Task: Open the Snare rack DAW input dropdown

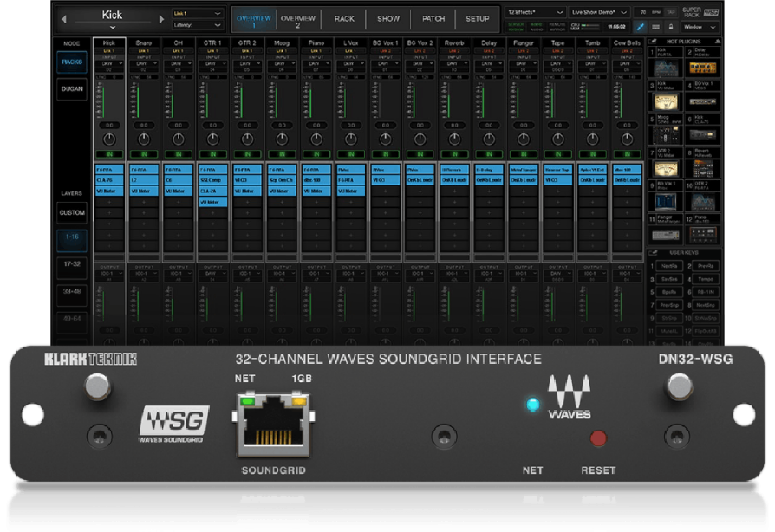Action: click(144, 64)
